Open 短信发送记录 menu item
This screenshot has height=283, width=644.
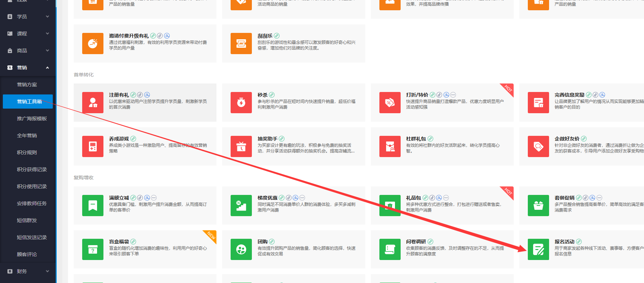32,237
